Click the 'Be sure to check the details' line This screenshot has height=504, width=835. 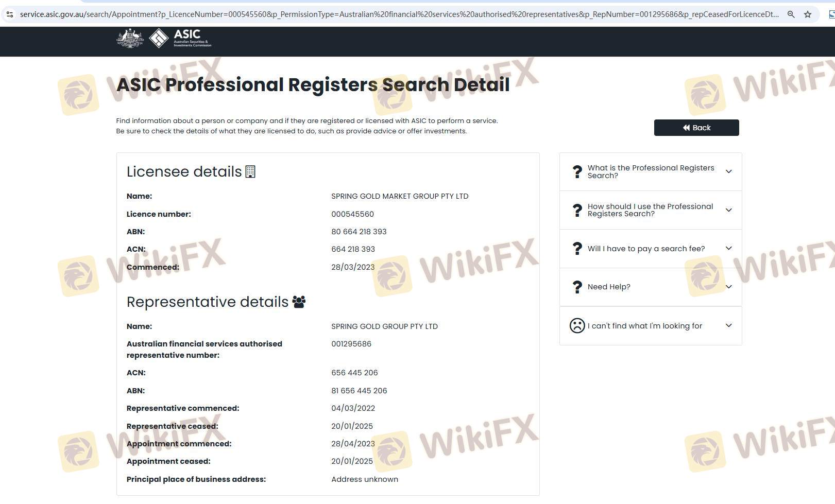tap(292, 131)
